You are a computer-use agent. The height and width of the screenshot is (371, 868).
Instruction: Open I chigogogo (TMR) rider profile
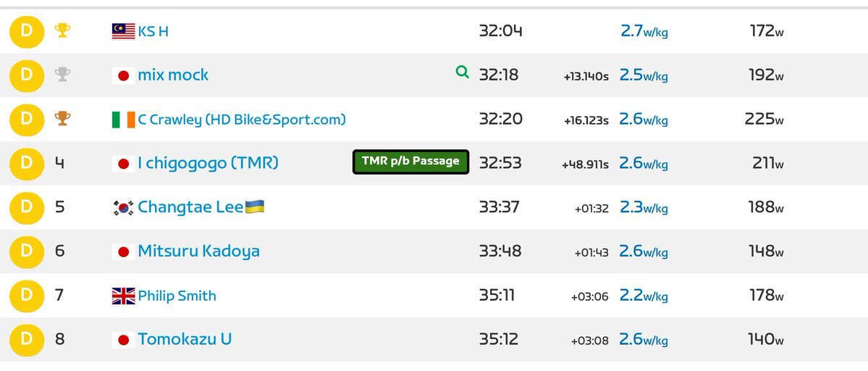(208, 163)
